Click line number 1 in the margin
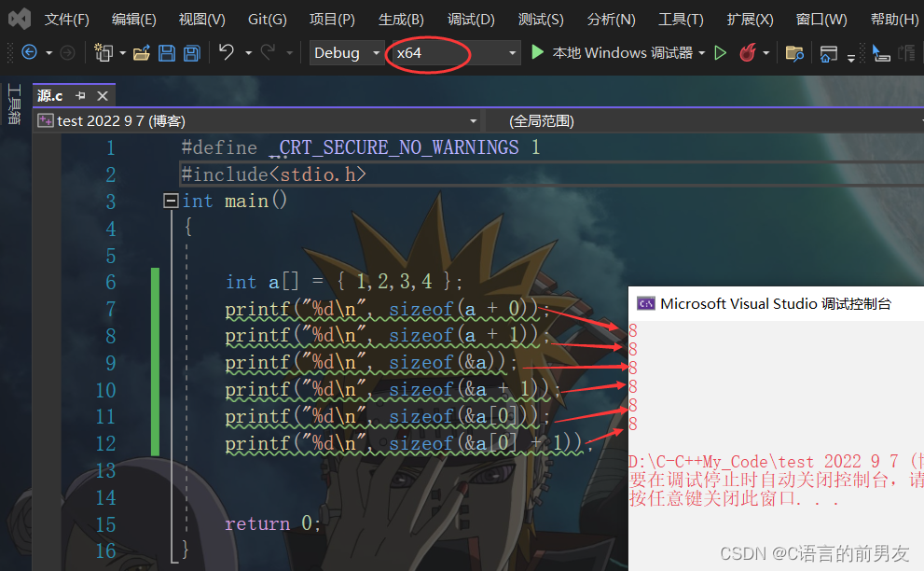This screenshot has height=571, width=924. (x=110, y=147)
